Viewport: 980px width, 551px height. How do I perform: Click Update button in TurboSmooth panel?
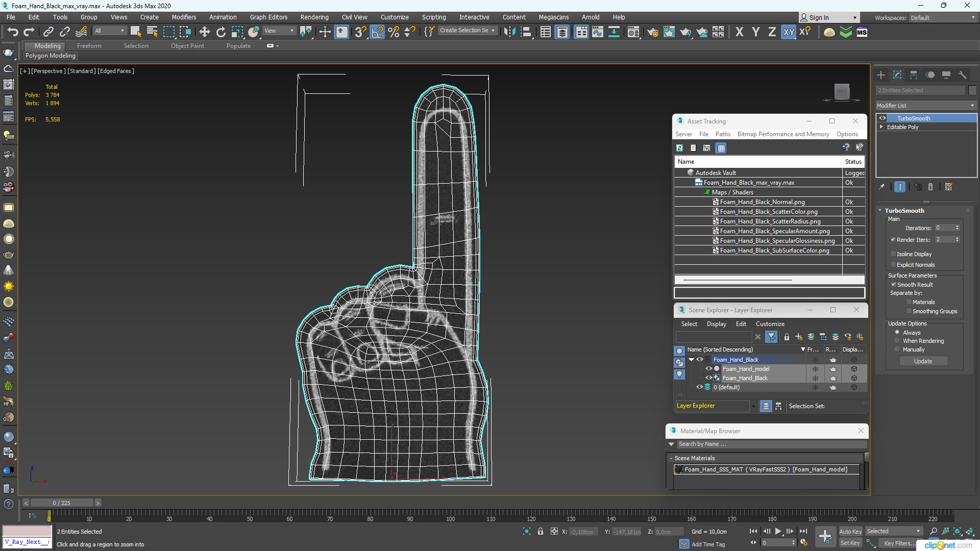923,361
